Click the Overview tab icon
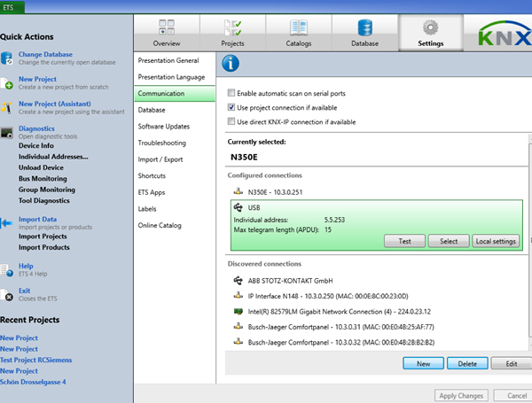The height and width of the screenshot is (403, 532). coord(167,27)
